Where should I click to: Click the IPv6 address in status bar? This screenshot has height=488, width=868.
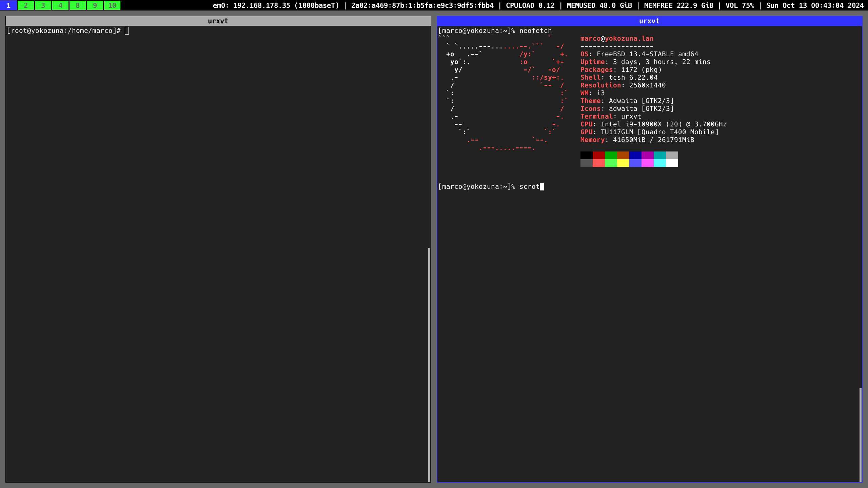[x=422, y=5]
